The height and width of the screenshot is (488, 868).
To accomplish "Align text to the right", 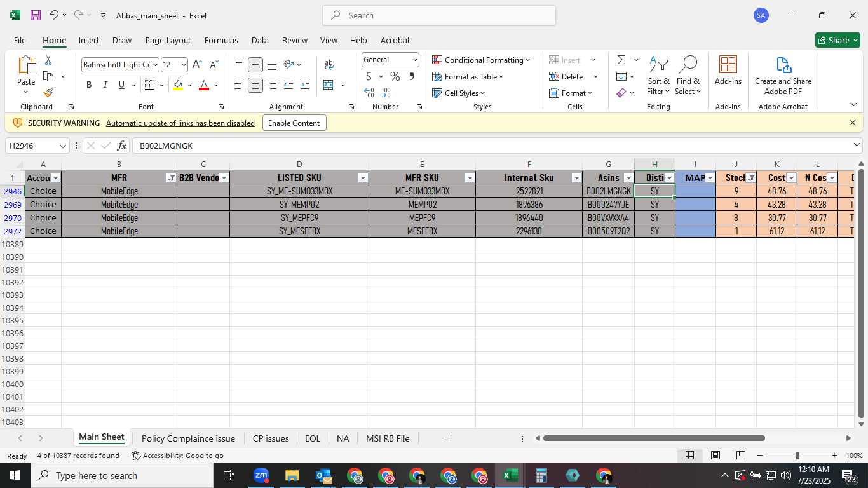I will point(272,85).
